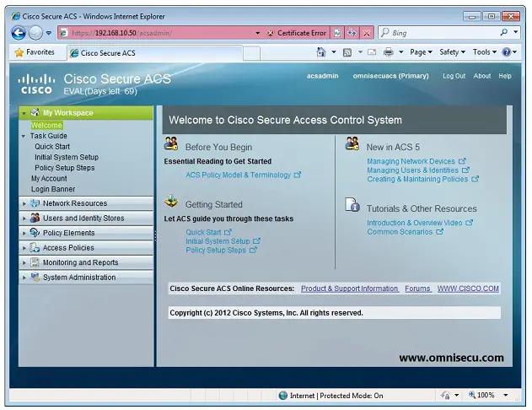
Task: Click the browser Forward arrow button
Action: click(35, 33)
